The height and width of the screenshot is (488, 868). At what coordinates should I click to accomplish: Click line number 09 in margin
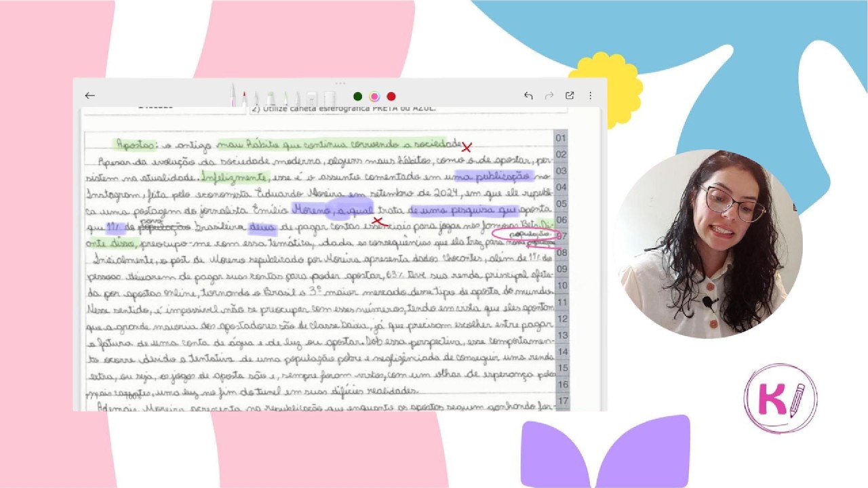click(x=561, y=269)
